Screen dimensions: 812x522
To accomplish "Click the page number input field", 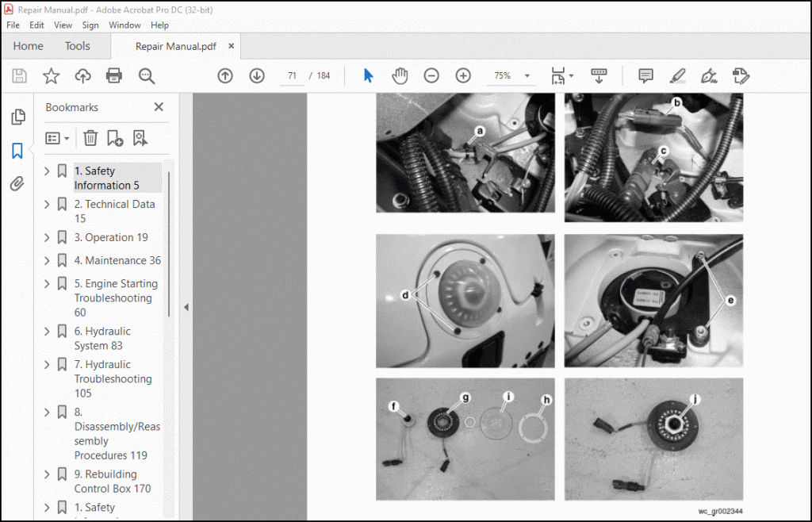I will click(x=293, y=76).
